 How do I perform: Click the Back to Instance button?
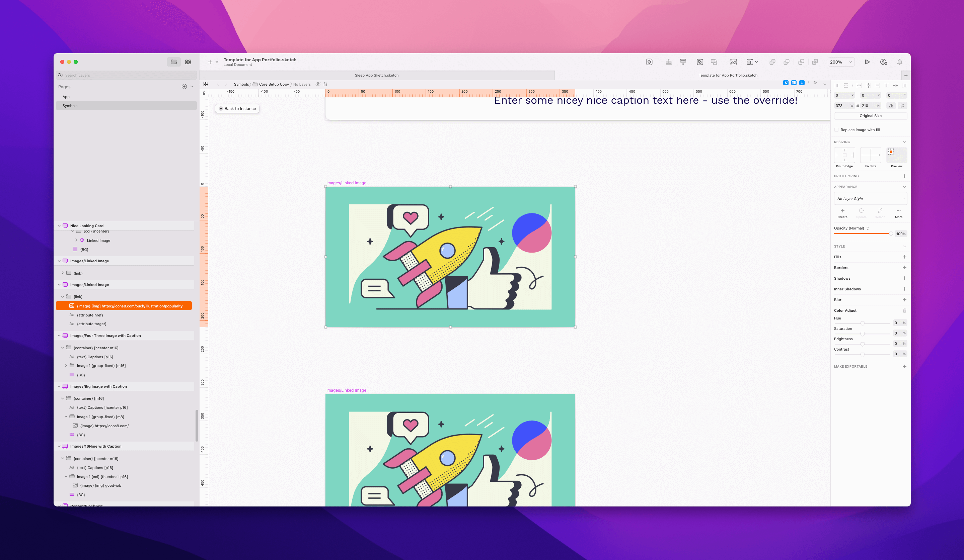click(x=237, y=109)
